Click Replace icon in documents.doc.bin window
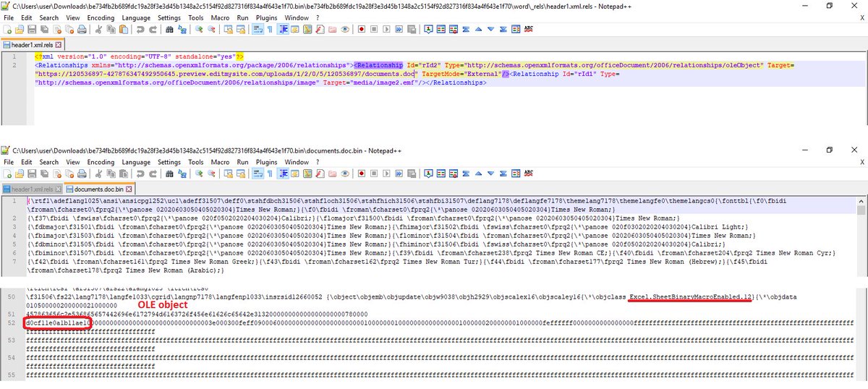This screenshot has height=389, width=868. pyautogui.click(x=182, y=173)
